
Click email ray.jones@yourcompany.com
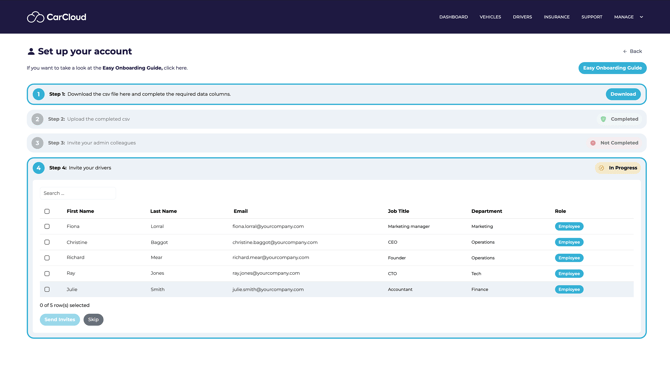click(266, 273)
